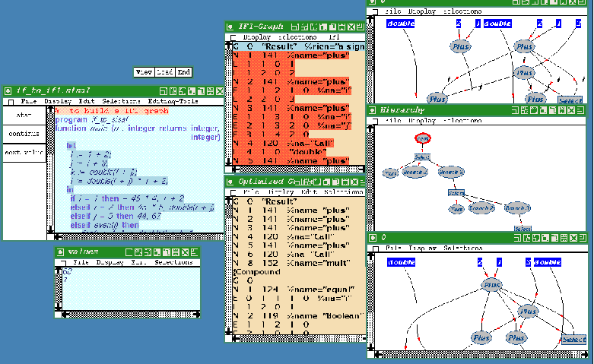Open the IF1 menu in the IF1-Graph window
Viewport: 594px width, 364px height.
coord(334,37)
